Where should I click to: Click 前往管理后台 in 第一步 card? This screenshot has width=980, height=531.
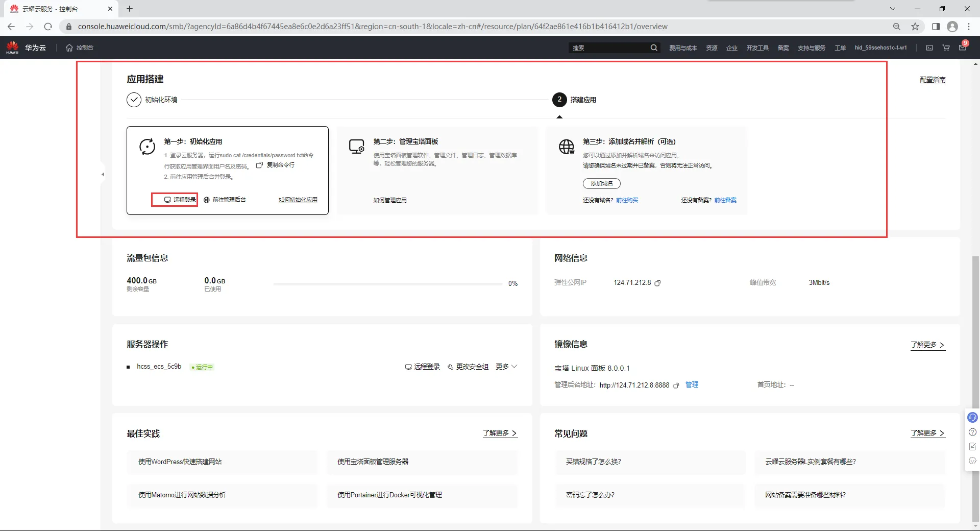click(x=225, y=200)
